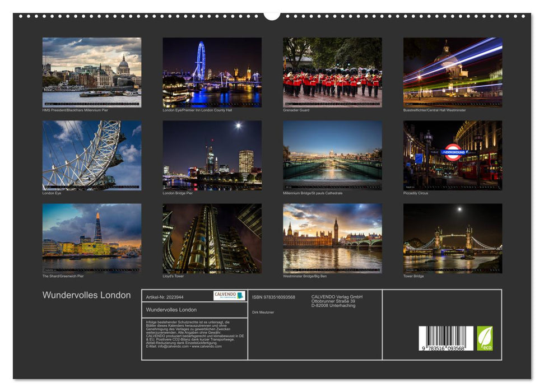Open The Shard/Greenwich Pier sunset image
544x392 pixels.
click(92, 240)
